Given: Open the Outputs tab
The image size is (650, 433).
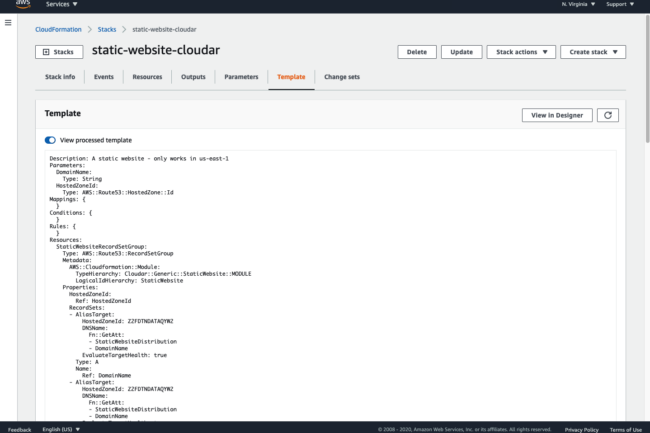Looking at the screenshot, I should (193, 77).
